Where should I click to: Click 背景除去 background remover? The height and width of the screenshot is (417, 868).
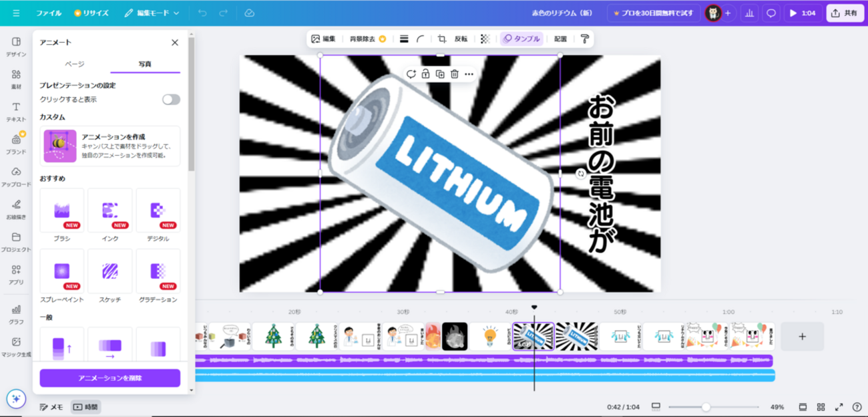(368, 39)
